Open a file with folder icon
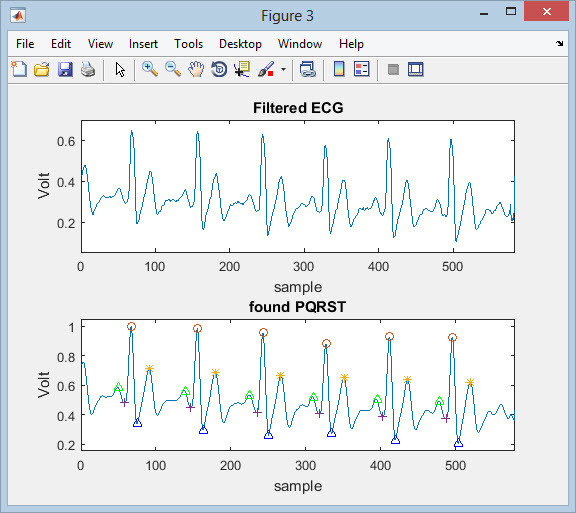 coord(42,69)
